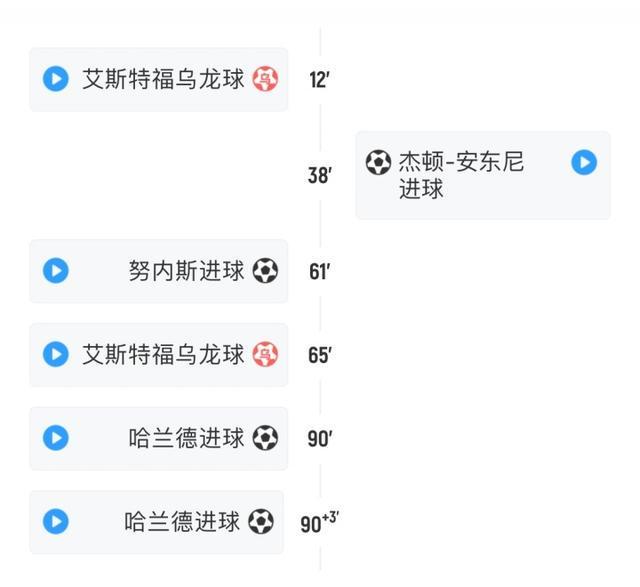The image size is (640, 587).
Task: Select the 90' timeline marker
Action: click(x=319, y=439)
